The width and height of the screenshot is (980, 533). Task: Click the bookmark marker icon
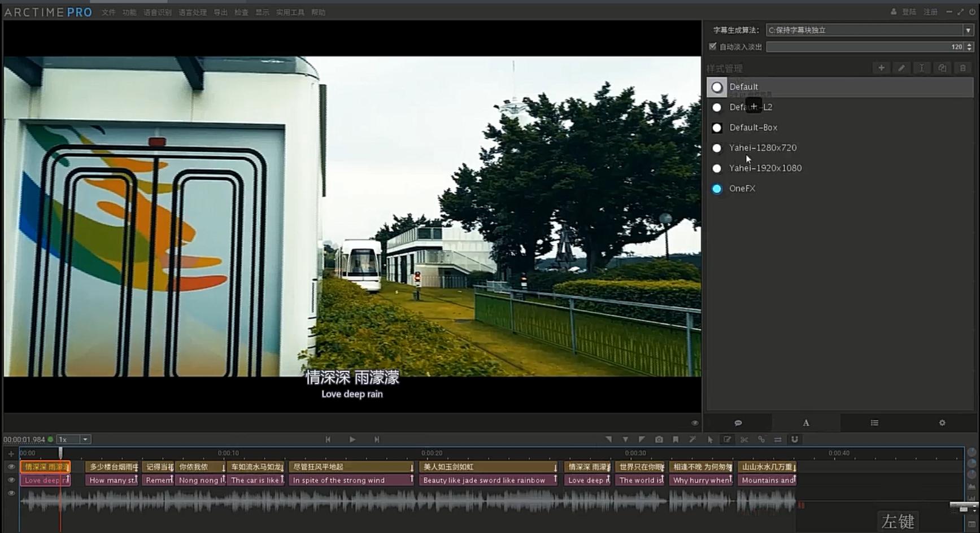(x=676, y=439)
